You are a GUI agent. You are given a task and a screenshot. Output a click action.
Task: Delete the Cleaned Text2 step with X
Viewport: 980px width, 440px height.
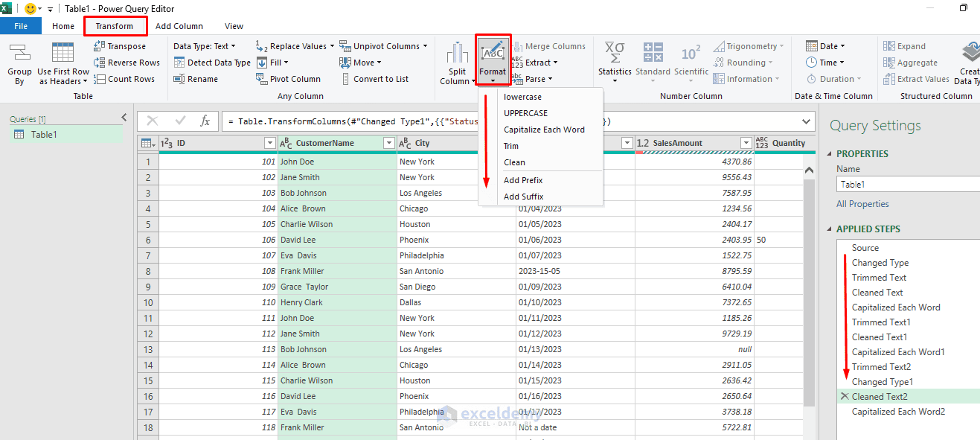coord(844,397)
